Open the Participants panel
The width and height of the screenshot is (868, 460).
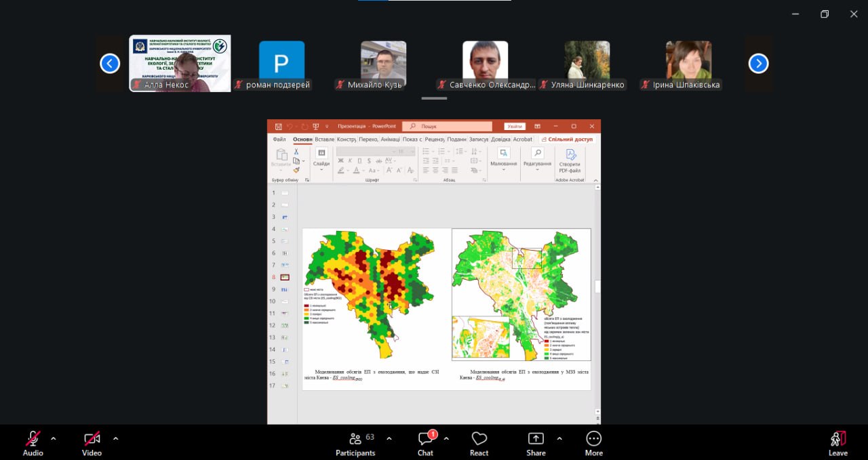click(355, 443)
